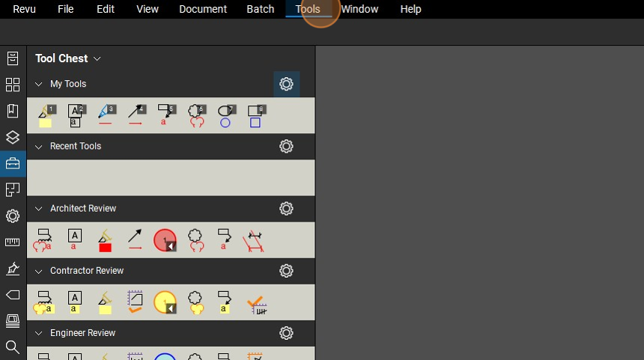644x360 pixels.
Task: Pick the orange checkmark count tool in Contractor Review
Action: tap(256, 302)
